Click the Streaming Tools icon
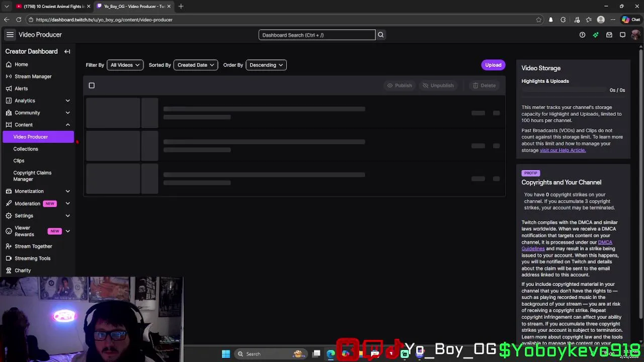644x362 pixels. (9, 258)
